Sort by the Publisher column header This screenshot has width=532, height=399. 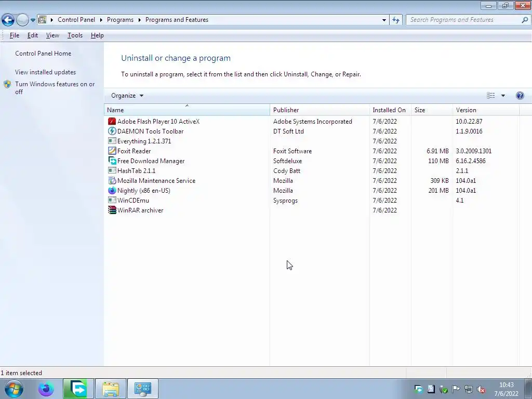point(320,110)
